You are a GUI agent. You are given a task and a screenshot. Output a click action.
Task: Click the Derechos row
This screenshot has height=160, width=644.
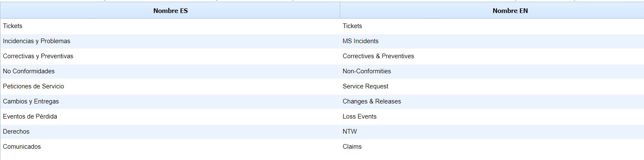pos(322,132)
